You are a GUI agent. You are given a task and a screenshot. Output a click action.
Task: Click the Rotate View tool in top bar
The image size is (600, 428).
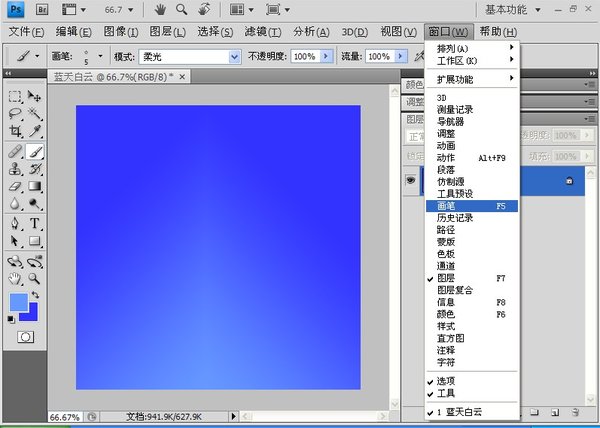click(204, 10)
